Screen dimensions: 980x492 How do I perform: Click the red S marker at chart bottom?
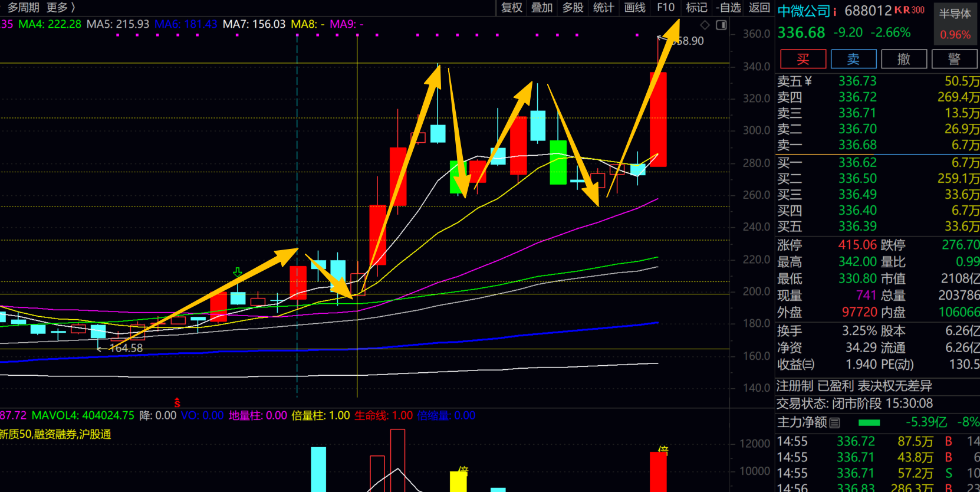[177, 403]
